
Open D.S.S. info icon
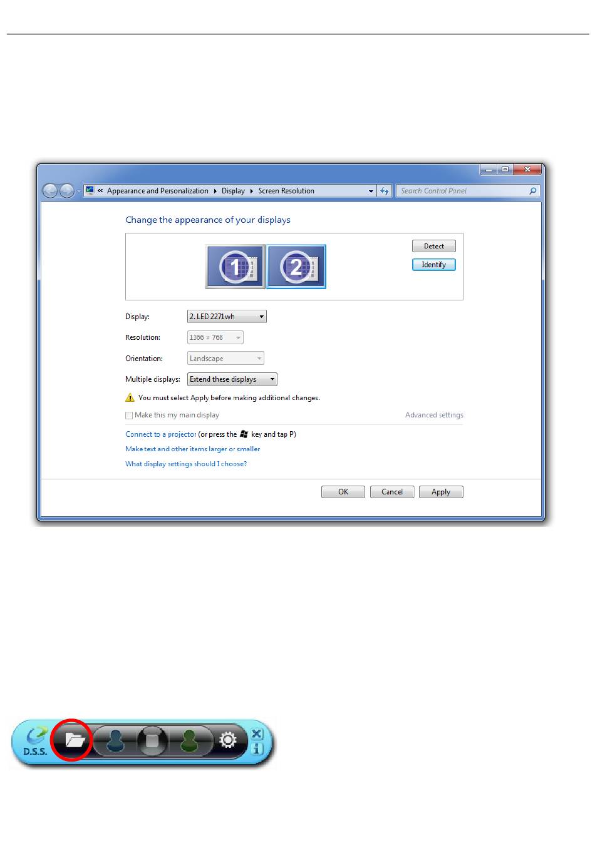(x=257, y=748)
